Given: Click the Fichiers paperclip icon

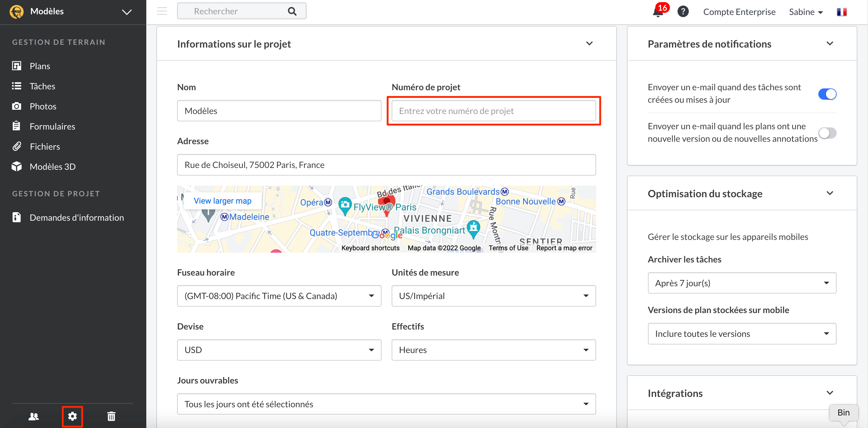Looking at the screenshot, I should 16,146.
